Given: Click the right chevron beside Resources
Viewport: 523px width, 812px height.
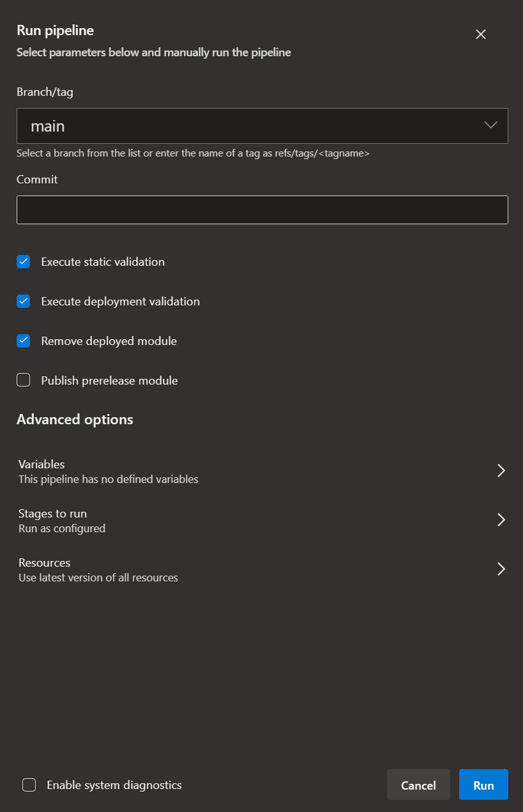Looking at the screenshot, I should 501,569.
